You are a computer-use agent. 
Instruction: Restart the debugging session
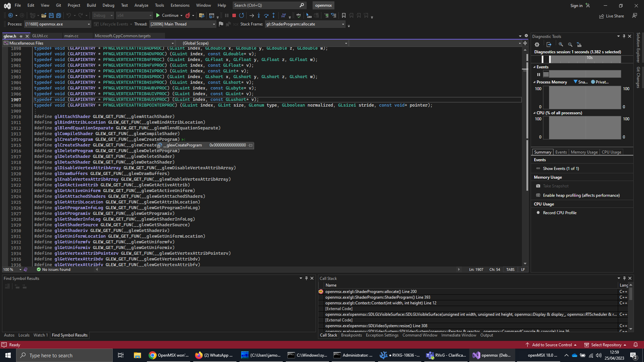point(242,15)
